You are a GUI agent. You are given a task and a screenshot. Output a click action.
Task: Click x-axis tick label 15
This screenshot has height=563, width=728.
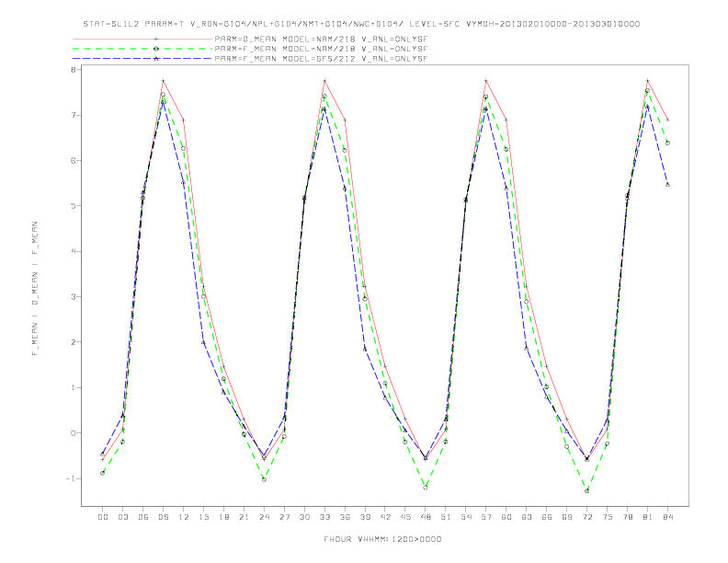pyautogui.click(x=203, y=517)
